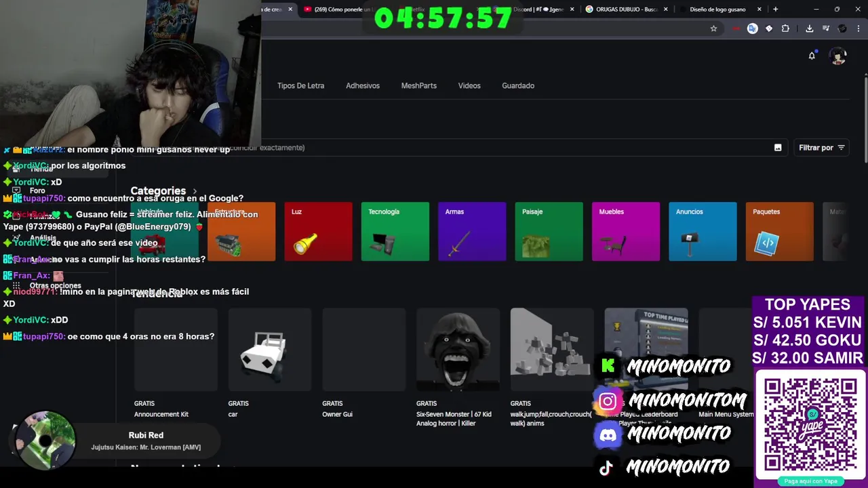The image size is (868, 488).
Task: Select the Paisaje category card
Action: (x=549, y=231)
